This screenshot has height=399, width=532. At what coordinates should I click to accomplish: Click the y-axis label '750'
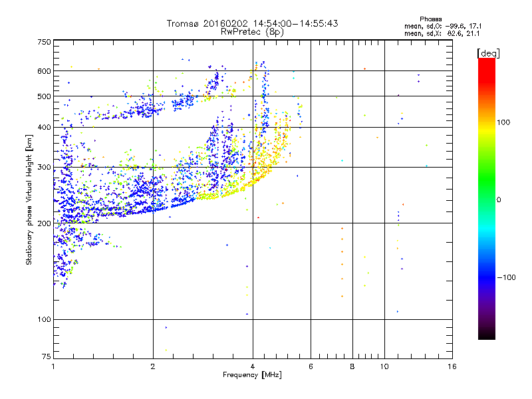(44, 42)
